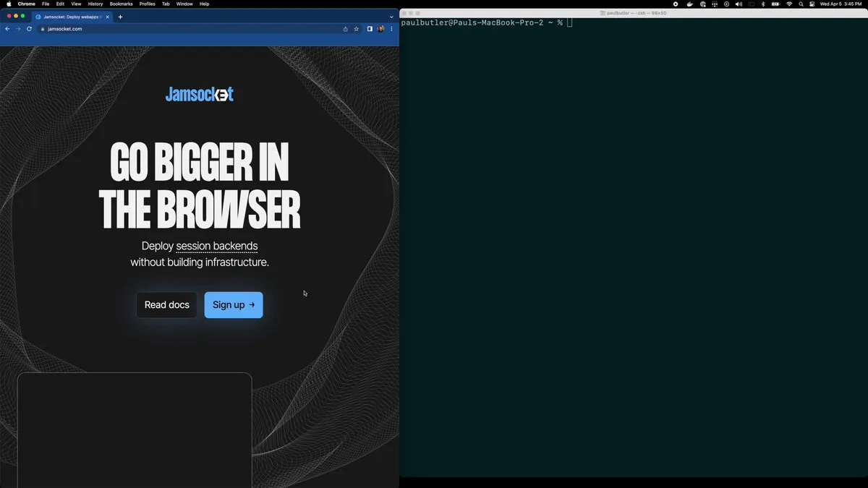Open the Apple menu

9,4
